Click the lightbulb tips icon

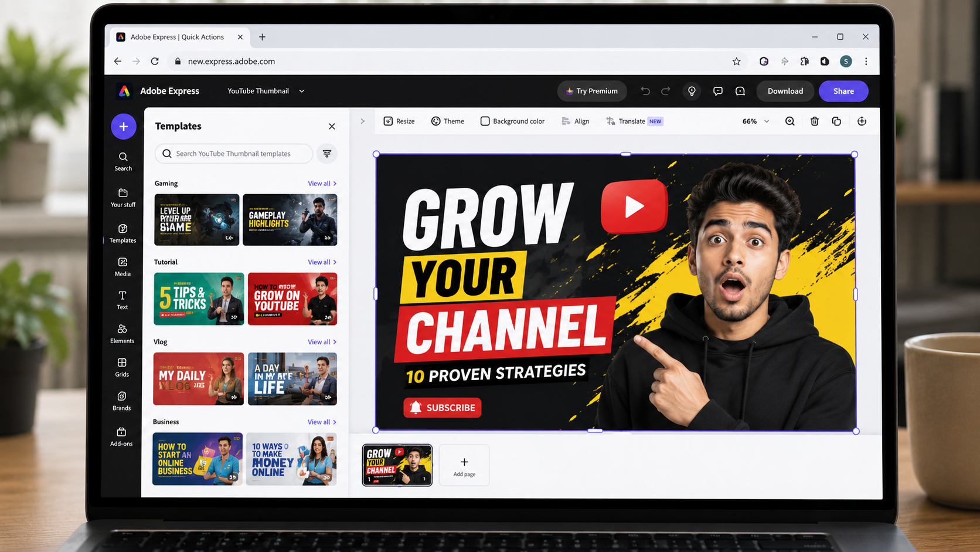pyautogui.click(x=692, y=91)
